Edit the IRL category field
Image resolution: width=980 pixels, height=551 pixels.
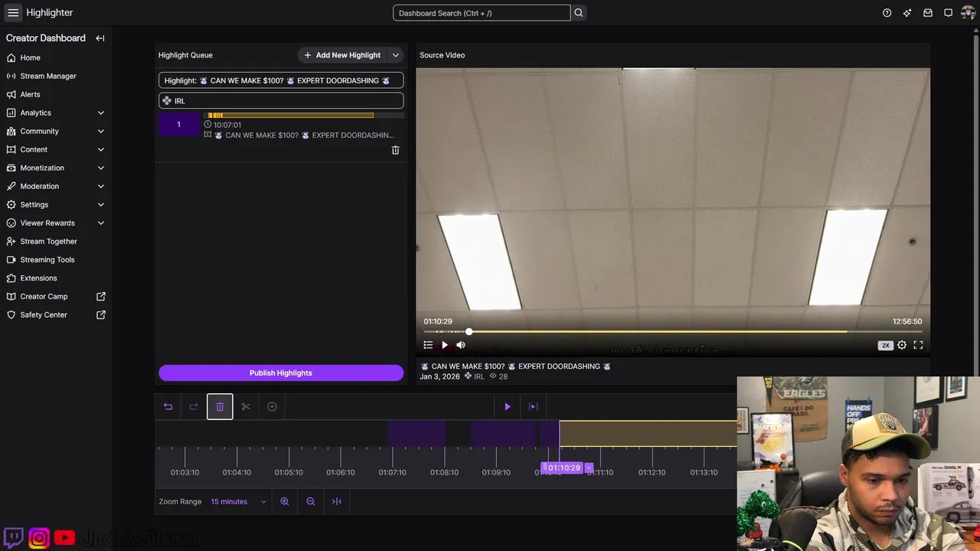pos(281,101)
